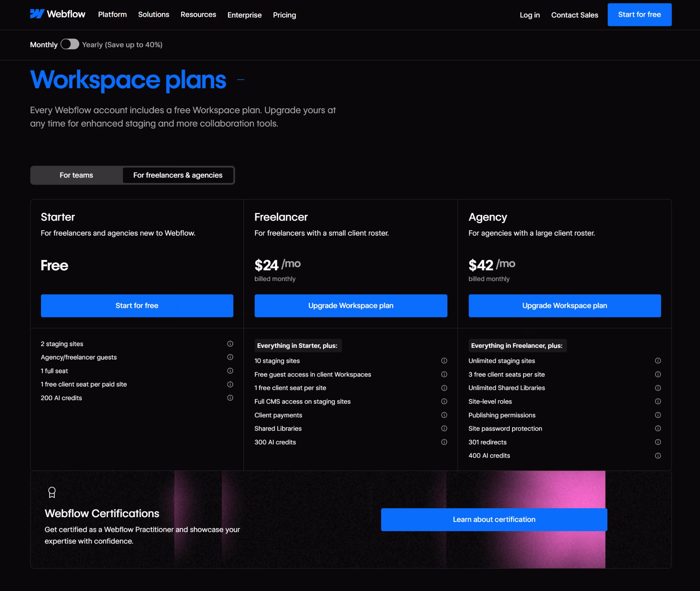Upgrade Workspace plan for Freelancer
This screenshot has width=700, height=591.
coord(351,306)
